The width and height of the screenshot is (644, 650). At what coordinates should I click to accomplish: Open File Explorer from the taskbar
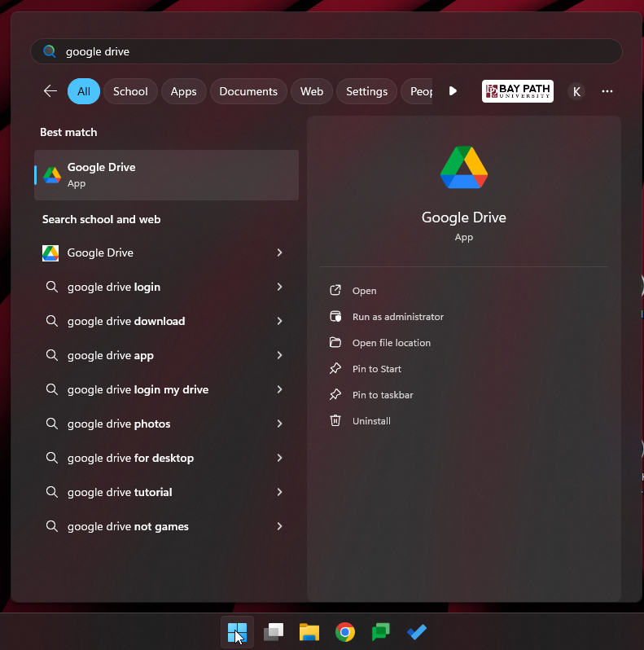tap(309, 632)
